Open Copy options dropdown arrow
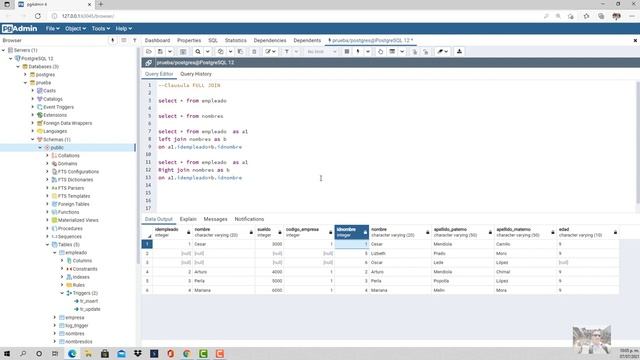 [x=230, y=51]
